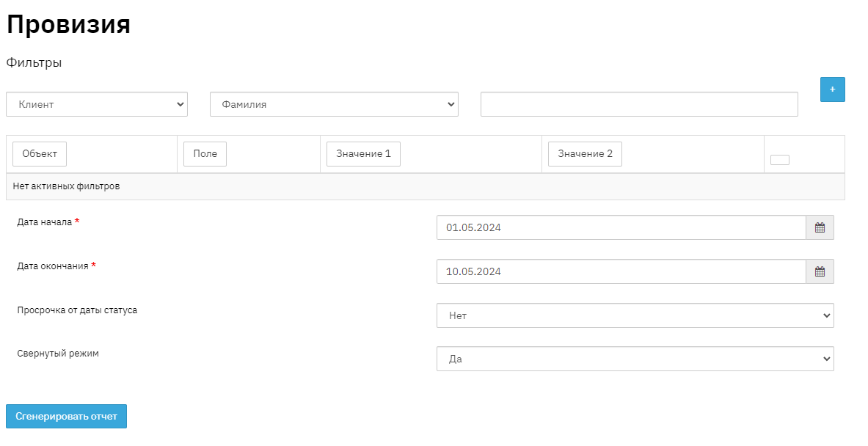Focus the empty filter value text field

tap(639, 104)
